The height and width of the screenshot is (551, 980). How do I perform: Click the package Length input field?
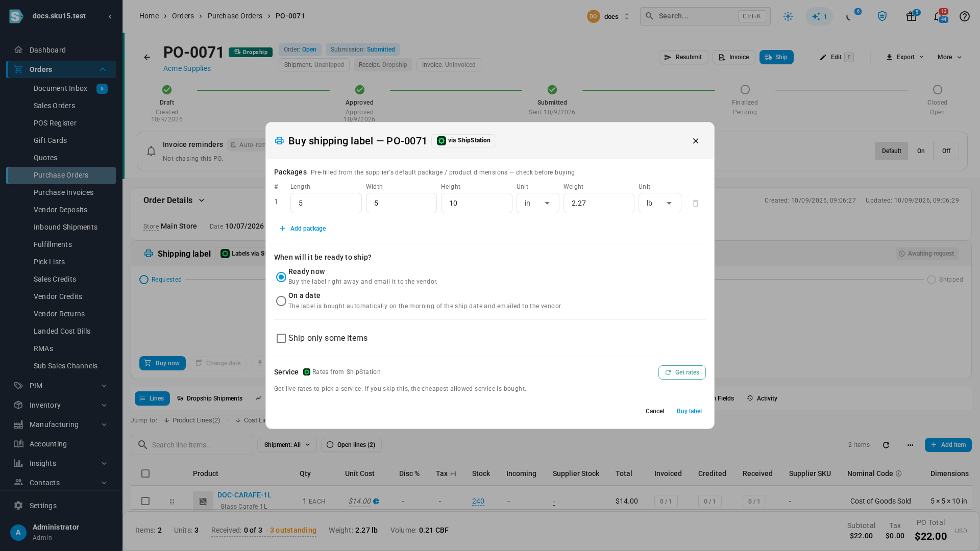coord(326,203)
